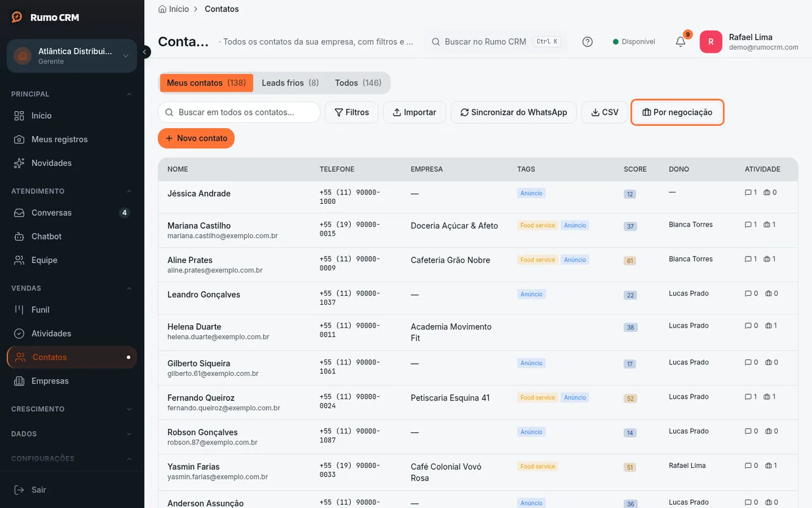
Task: Click the Por negociação button
Action: [x=677, y=112]
